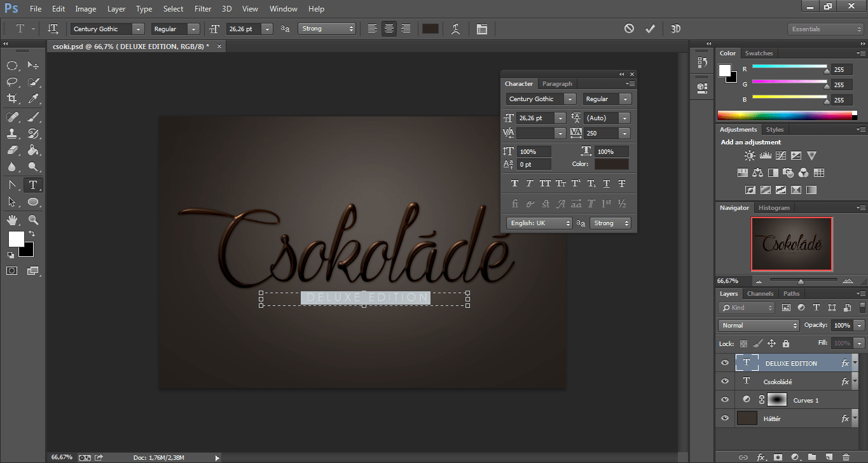Screen dimensions: 868x463
Task: Select the Eyedropper tool
Action: pos(33,99)
